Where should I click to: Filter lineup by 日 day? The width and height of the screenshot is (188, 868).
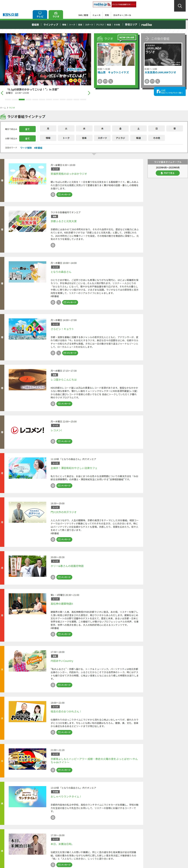pos(156,128)
